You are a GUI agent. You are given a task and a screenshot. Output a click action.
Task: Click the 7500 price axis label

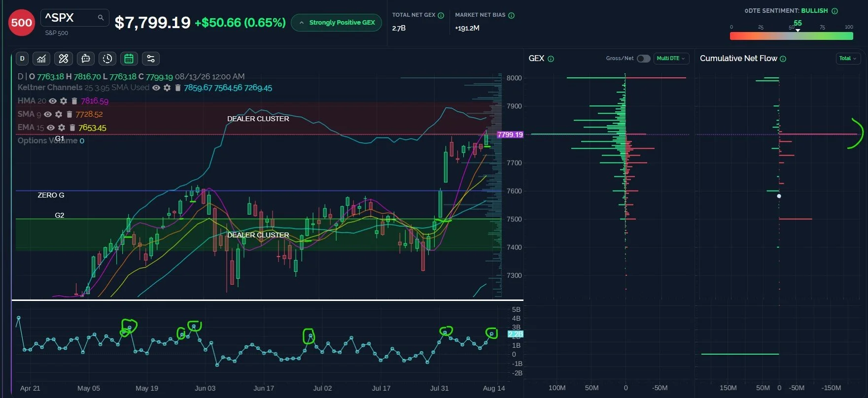click(514, 219)
